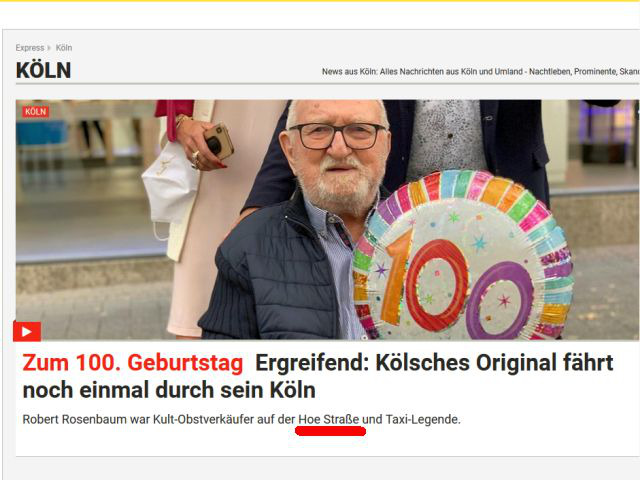Click the colorful 100 balloon in photo
640x480 pixels.
(463, 256)
